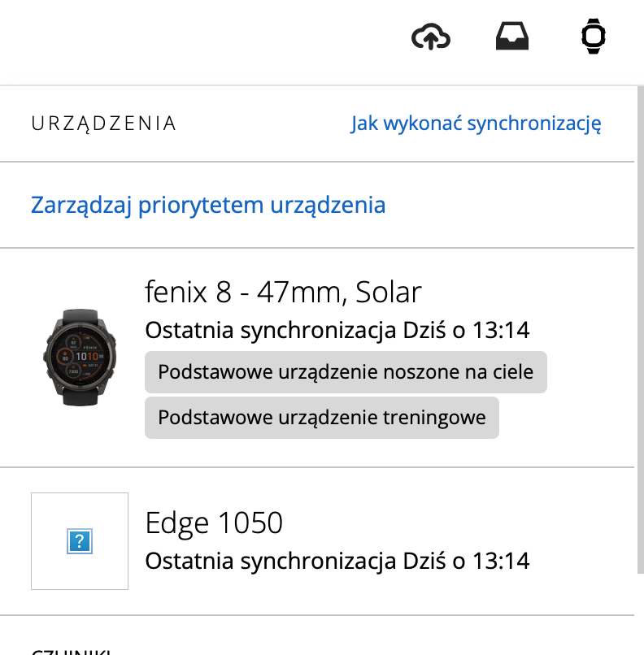Click the watch devices icon
The width and height of the screenshot is (644, 655).
593,35
